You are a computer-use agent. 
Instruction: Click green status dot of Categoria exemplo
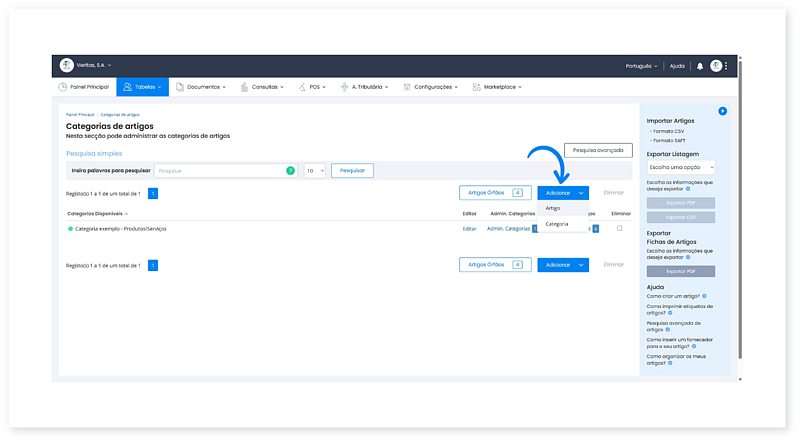pyautogui.click(x=70, y=229)
